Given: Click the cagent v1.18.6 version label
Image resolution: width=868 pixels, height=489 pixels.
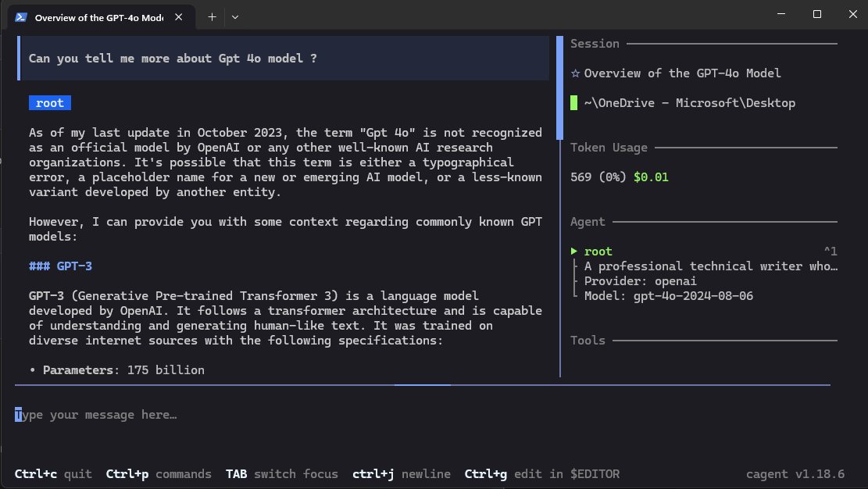Looking at the screenshot, I should [x=795, y=475].
